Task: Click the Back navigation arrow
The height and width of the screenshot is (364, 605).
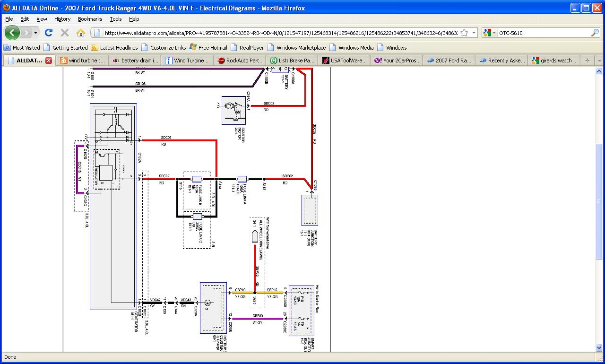Action: pos(12,33)
